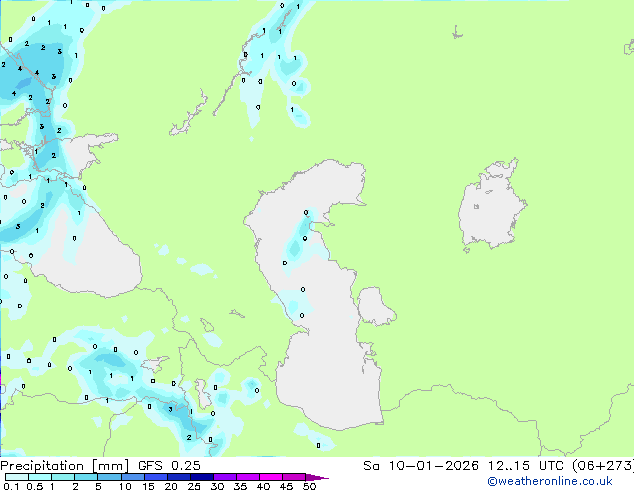Viewport: 634px width, 490px height.
Task: Click the above-50 mm arrow at legend end
Action: (x=317, y=477)
